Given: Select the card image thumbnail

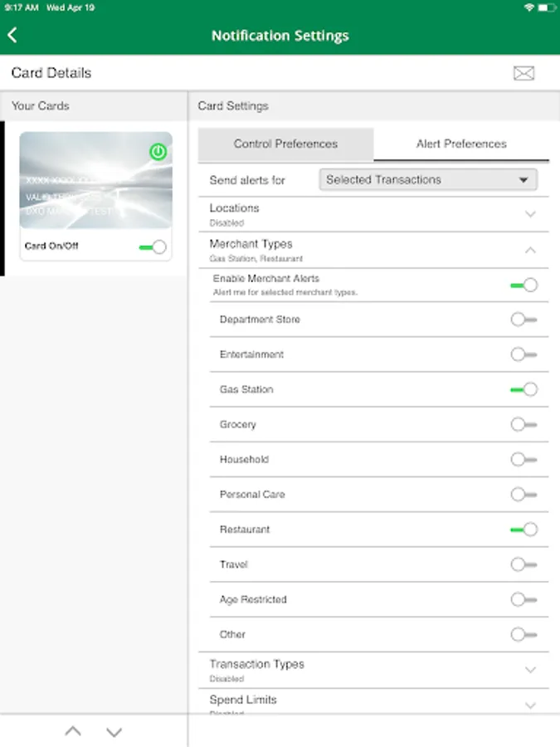Looking at the screenshot, I should pyautogui.click(x=95, y=181).
